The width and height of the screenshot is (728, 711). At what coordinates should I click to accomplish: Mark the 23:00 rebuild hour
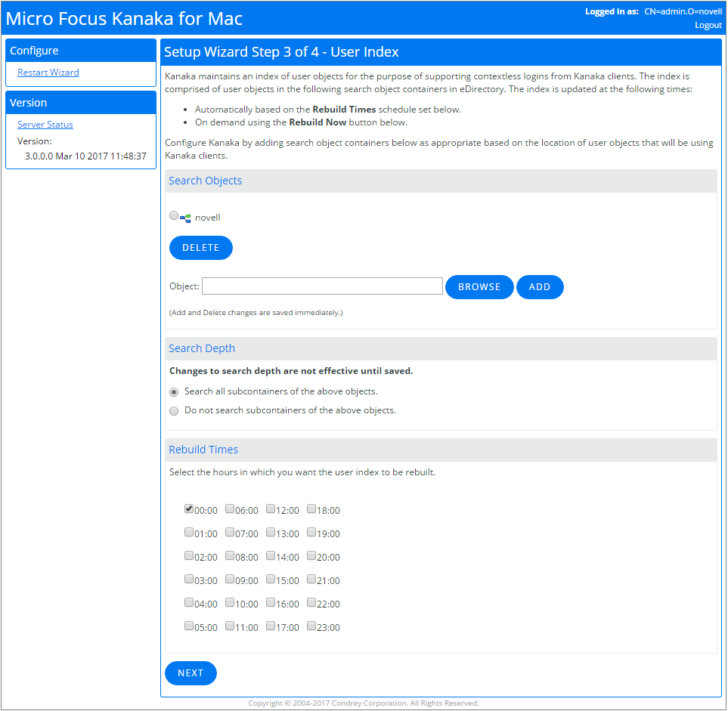311,626
